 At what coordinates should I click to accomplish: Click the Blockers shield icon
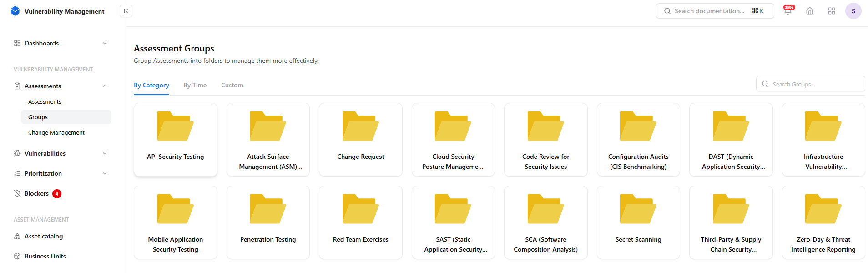pyautogui.click(x=17, y=193)
